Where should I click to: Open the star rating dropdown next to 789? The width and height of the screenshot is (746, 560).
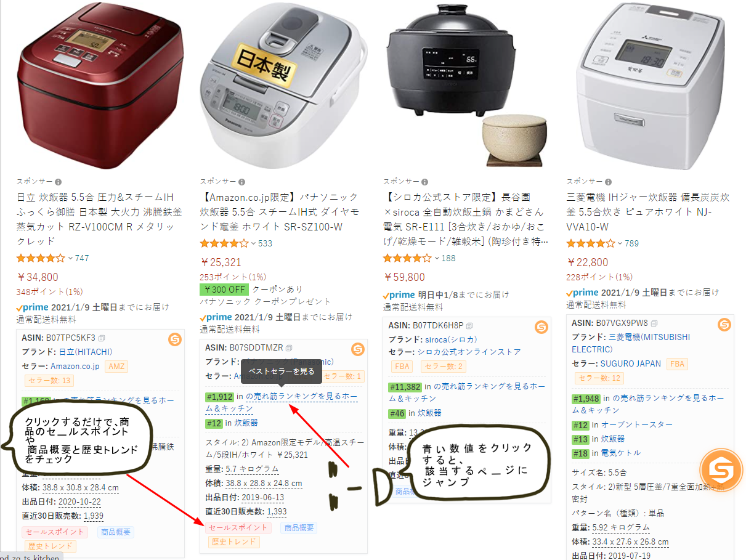[620, 243]
